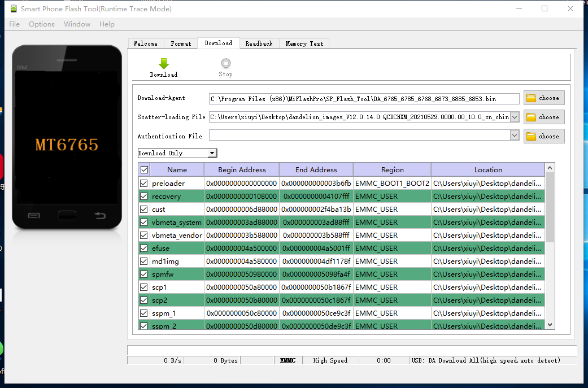Open the File menu

(x=14, y=24)
